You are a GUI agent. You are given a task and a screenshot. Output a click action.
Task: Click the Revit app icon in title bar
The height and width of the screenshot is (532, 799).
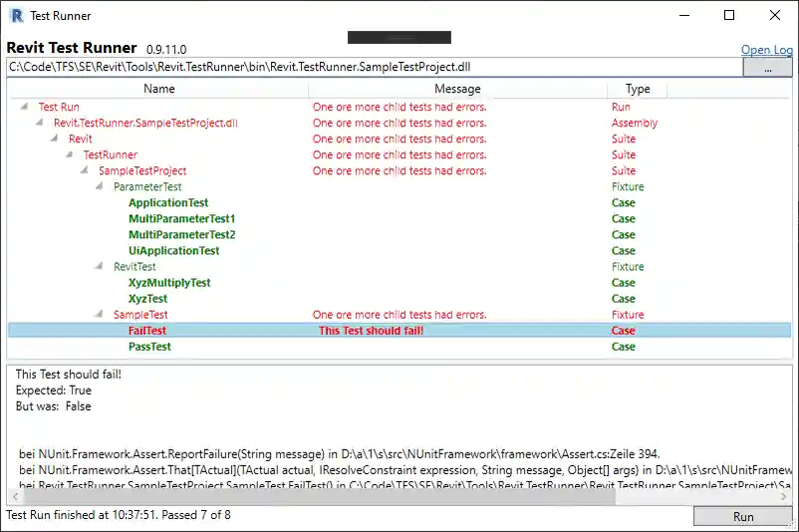coord(15,16)
